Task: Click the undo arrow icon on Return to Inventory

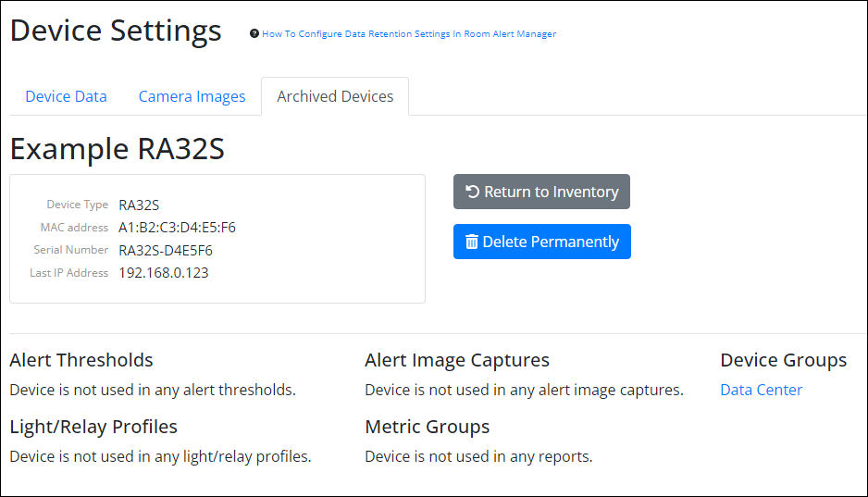Action: point(472,192)
